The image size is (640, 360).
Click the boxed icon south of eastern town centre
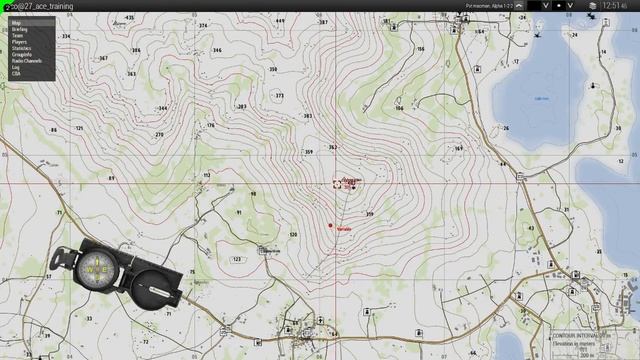pyautogui.click(x=572, y=292)
